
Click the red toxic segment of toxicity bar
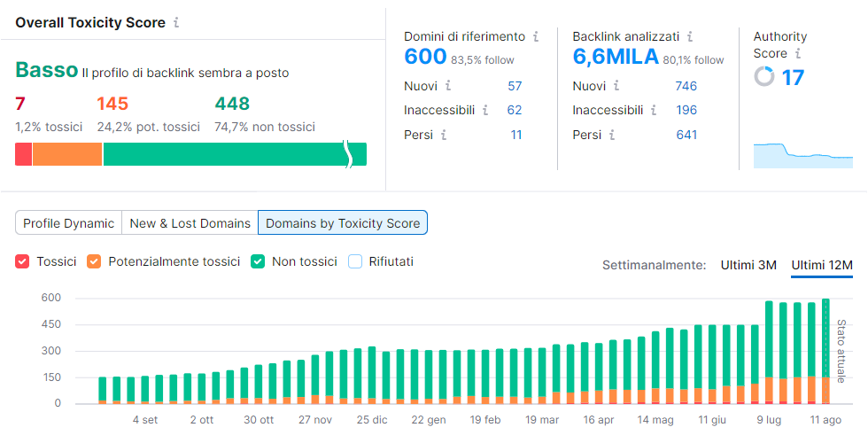(23, 154)
